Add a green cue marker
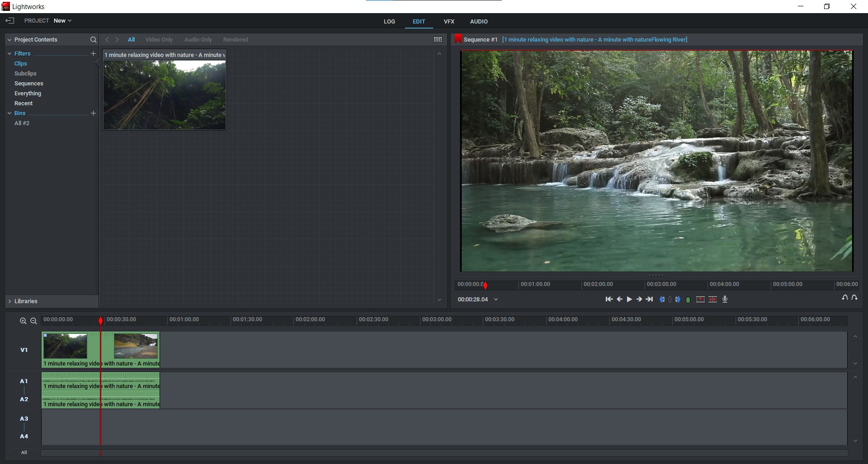 pyautogui.click(x=688, y=300)
